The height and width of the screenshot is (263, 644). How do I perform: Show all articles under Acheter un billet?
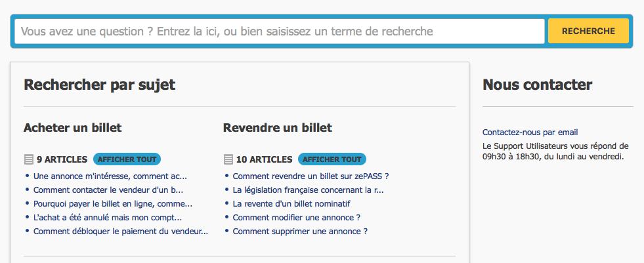click(x=127, y=159)
